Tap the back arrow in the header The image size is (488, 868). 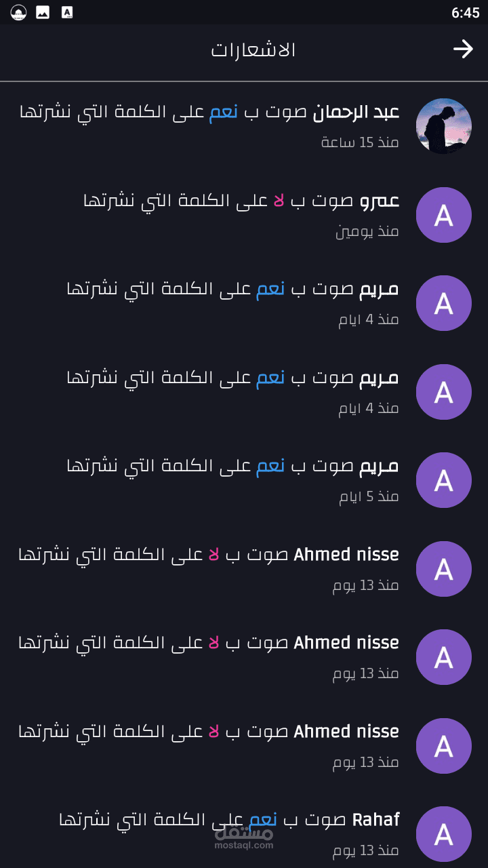pos(463,50)
